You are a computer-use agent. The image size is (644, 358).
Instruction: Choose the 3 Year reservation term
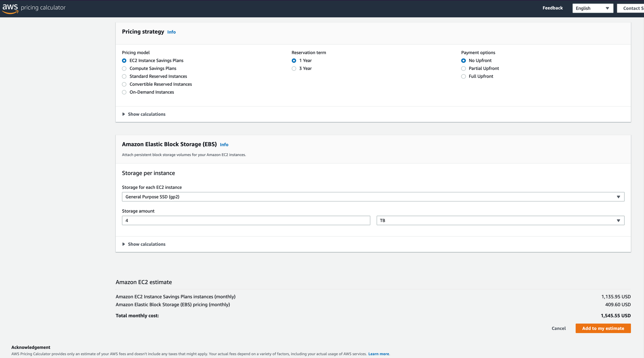294,69
